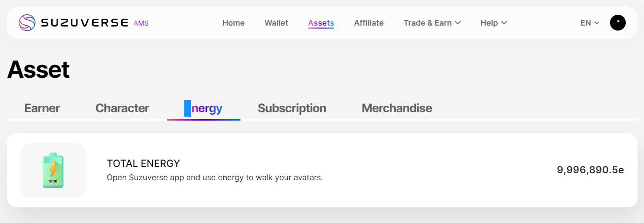Select the Energy tab
The height and width of the screenshot is (223, 644).
coord(203,108)
